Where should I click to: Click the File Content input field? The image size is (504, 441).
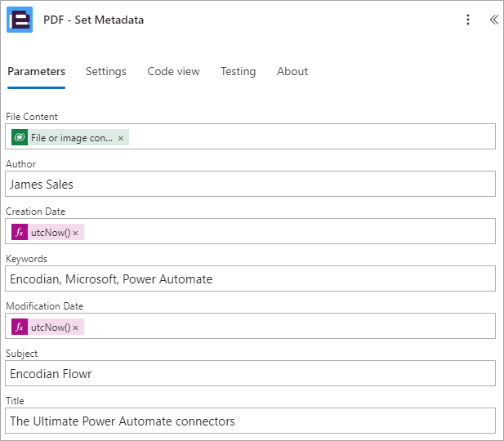tap(251, 136)
